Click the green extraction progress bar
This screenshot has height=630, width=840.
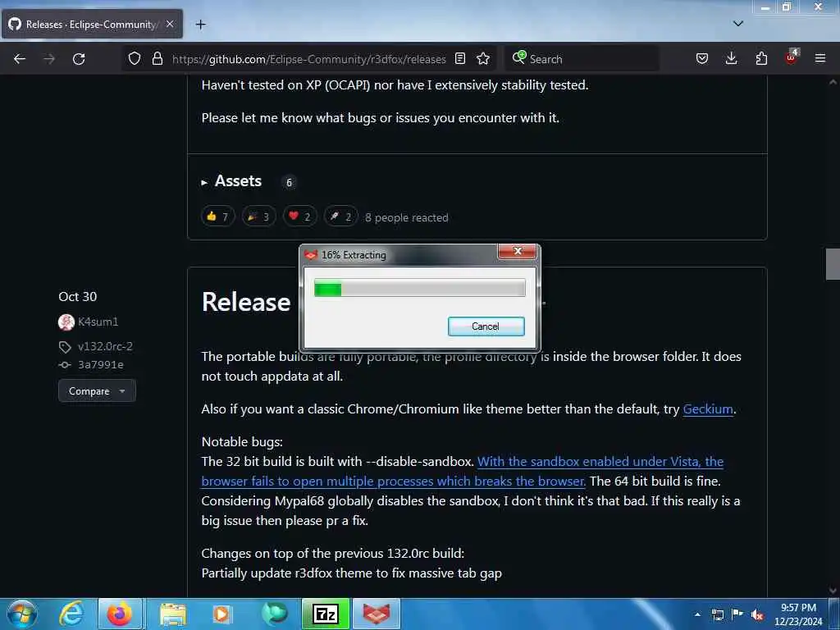tap(419, 290)
